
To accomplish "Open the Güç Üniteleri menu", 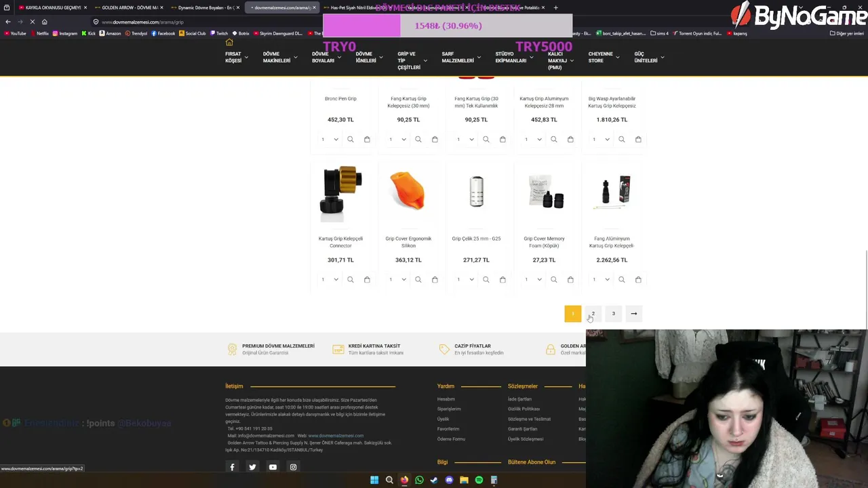I will click(x=649, y=58).
